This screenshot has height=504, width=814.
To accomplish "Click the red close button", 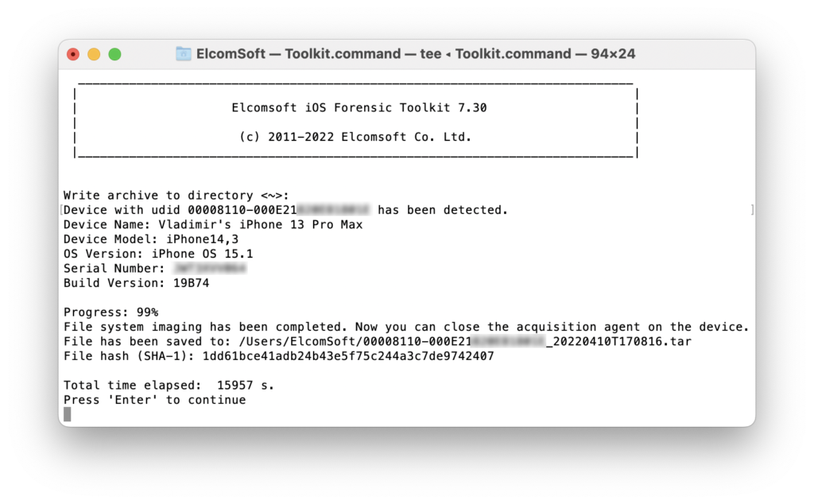I will point(72,53).
